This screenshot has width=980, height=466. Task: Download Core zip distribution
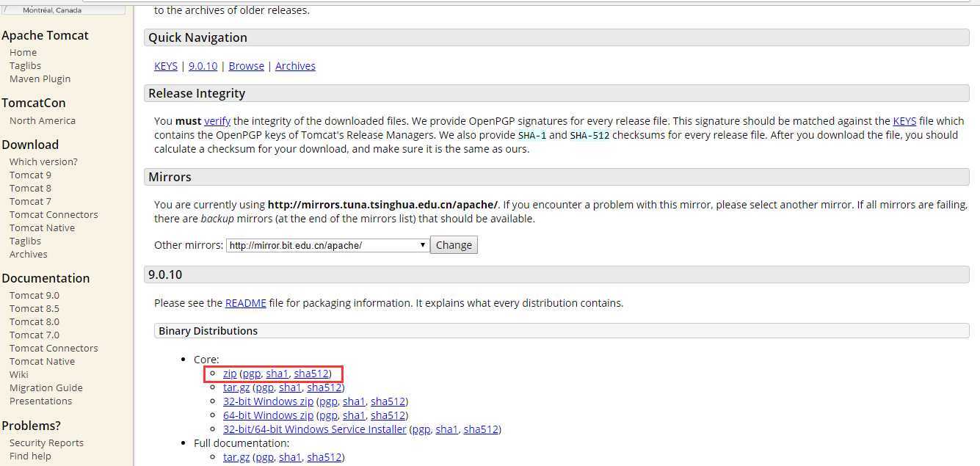tap(230, 374)
